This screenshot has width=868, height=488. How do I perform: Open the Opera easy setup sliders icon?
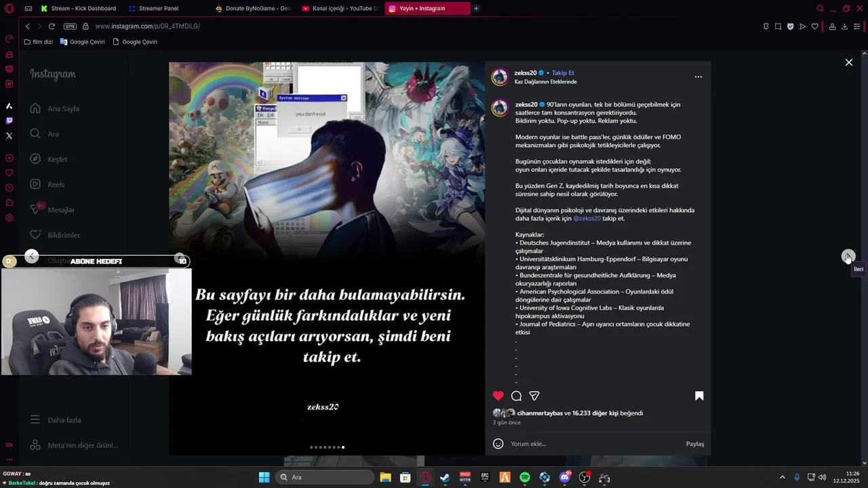[857, 26]
